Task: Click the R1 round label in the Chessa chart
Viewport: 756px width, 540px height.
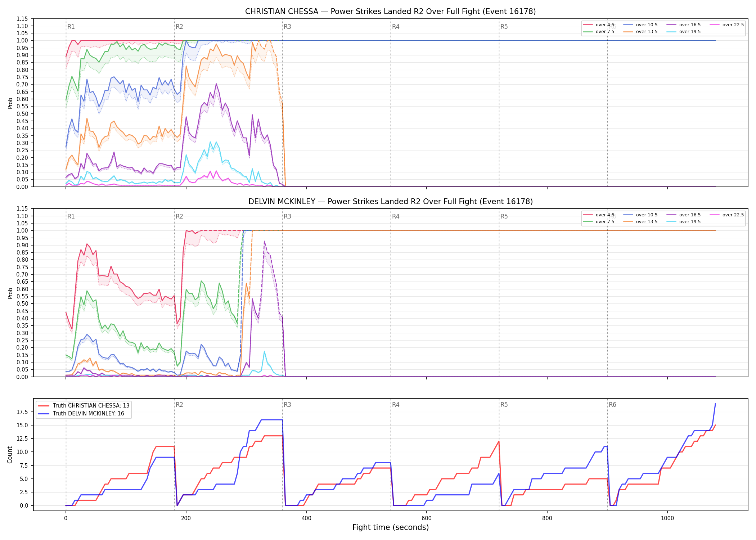Action: pos(71,27)
